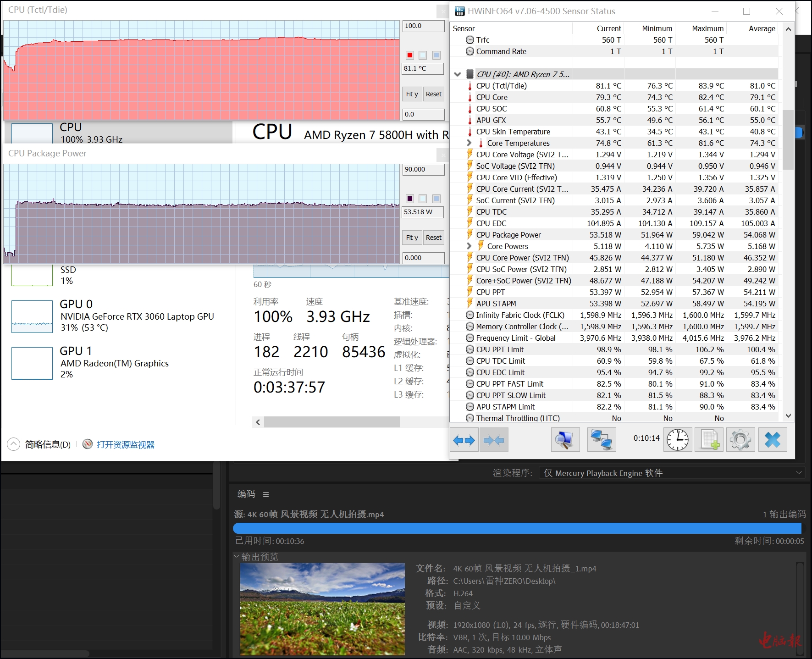Image resolution: width=812 pixels, height=659 pixels.
Task: Click the two networked monitors icon in HWiNFO
Action: click(x=601, y=440)
